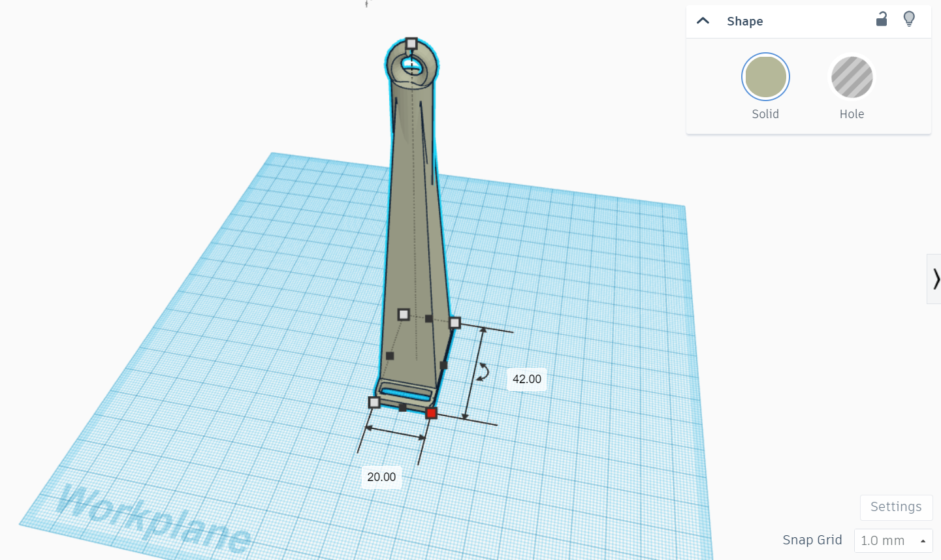The width and height of the screenshot is (941, 560).
Task: Click the curved rotation arrow handle
Action: [x=483, y=372]
